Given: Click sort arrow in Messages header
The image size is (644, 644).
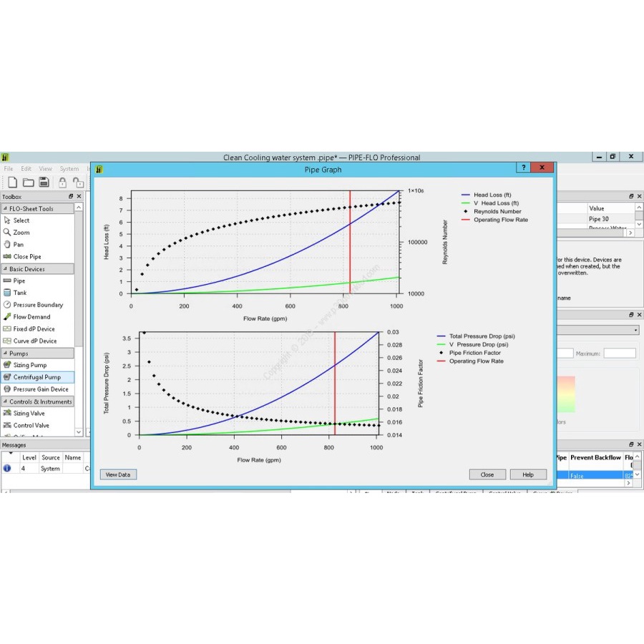Looking at the screenshot, I should coord(11,453).
